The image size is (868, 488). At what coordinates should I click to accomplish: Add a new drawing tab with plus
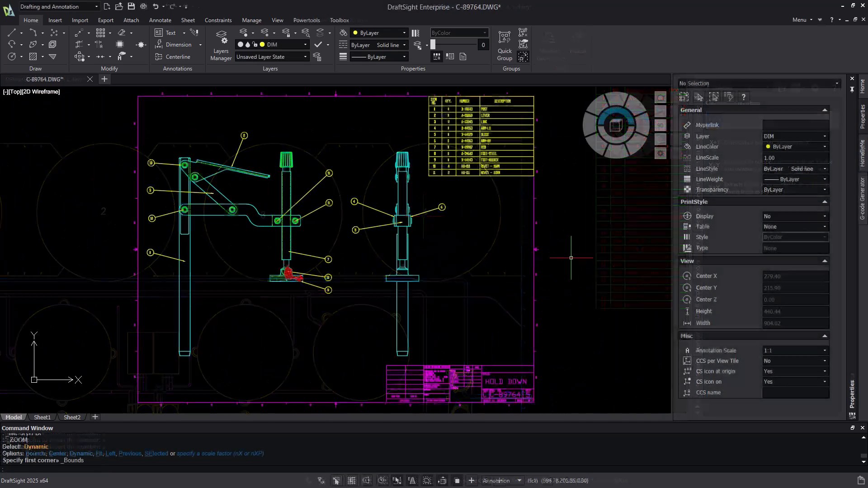[104, 79]
